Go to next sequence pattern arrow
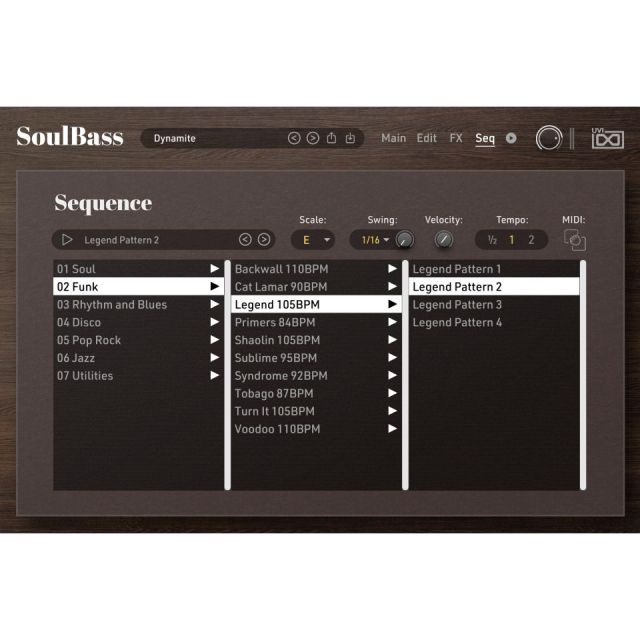This screenshot has height=640, width=640. point(264,240)
